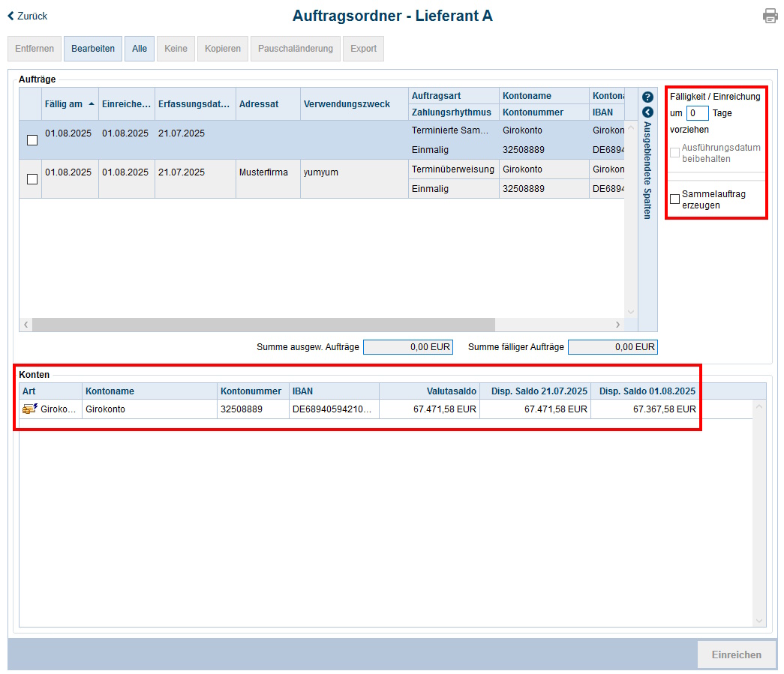Select checkbox for Musterfirma order

pos(32,179)
